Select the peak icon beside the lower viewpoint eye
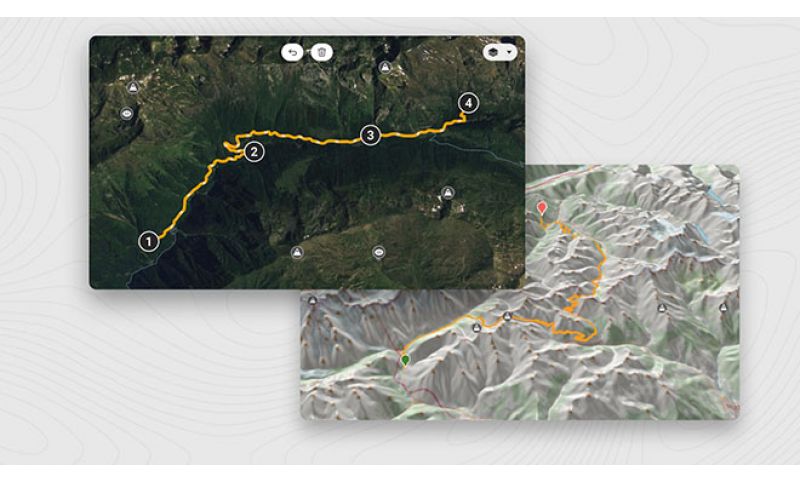 point(297,252)
